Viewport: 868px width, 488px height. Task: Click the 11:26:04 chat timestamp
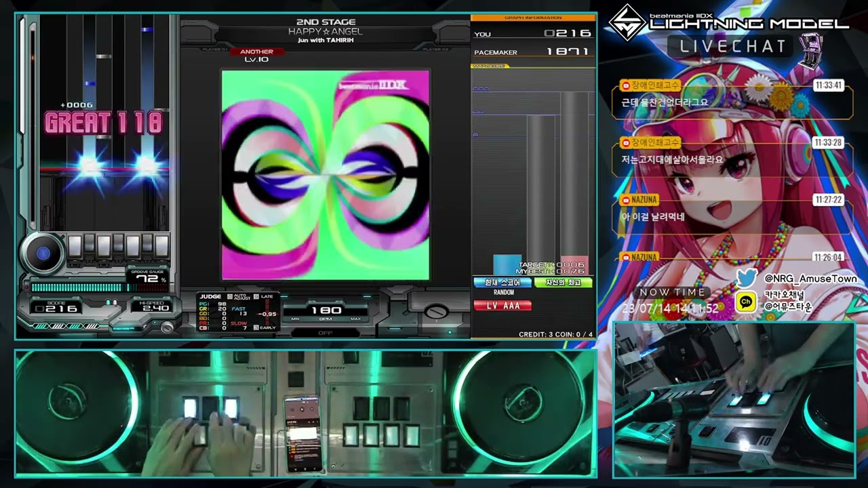point(829,258)
